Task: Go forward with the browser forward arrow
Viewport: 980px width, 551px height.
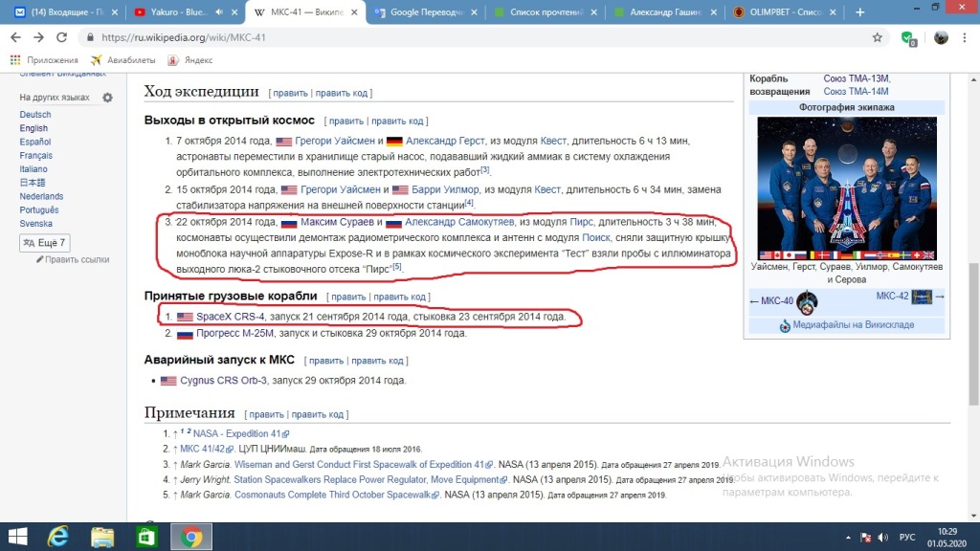Action: pyautogui.click(x=38, y=37)
